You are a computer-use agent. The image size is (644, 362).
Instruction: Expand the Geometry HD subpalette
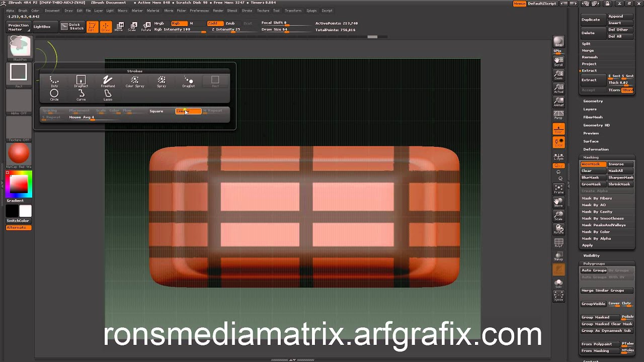coord(596,125)
